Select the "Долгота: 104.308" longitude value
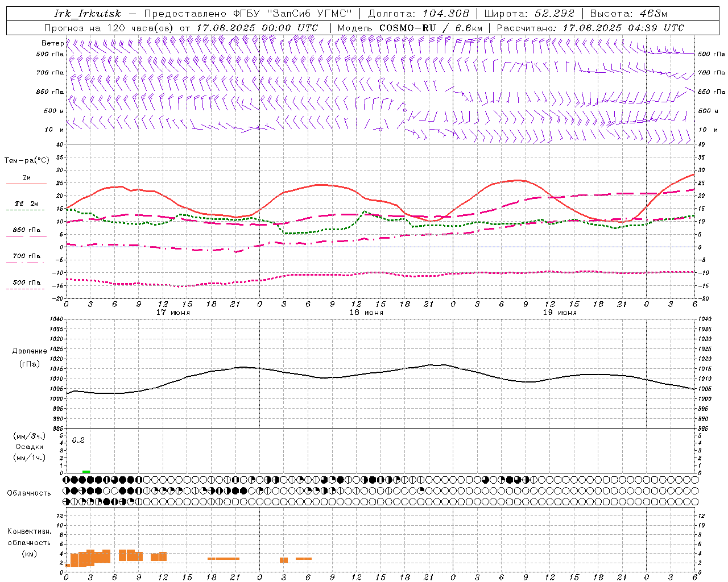Screen dimensions: 728x582 (419, 14)
